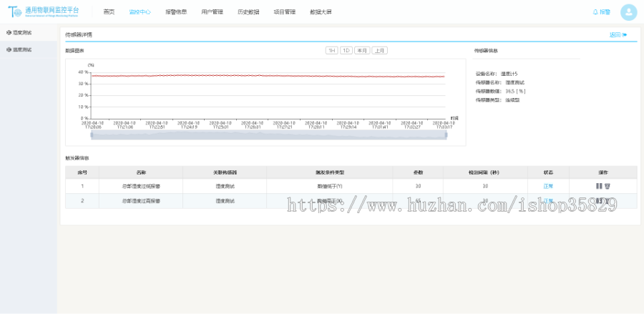The image size is (644, 314).
Task: Delete the 总部湿度过低报警 trigger
Action: (607, 186)
